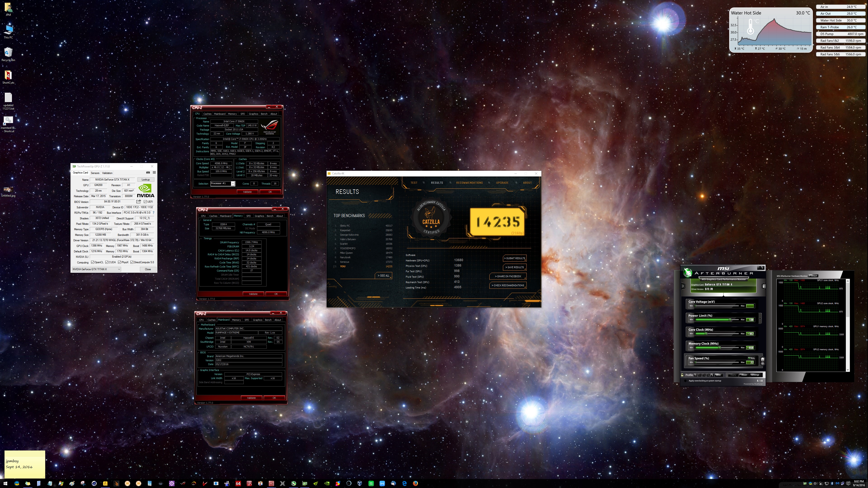Select profile slot 1 in Afterburner
The height and width of the screenshot is (488, 868).
tap(696, 375)
